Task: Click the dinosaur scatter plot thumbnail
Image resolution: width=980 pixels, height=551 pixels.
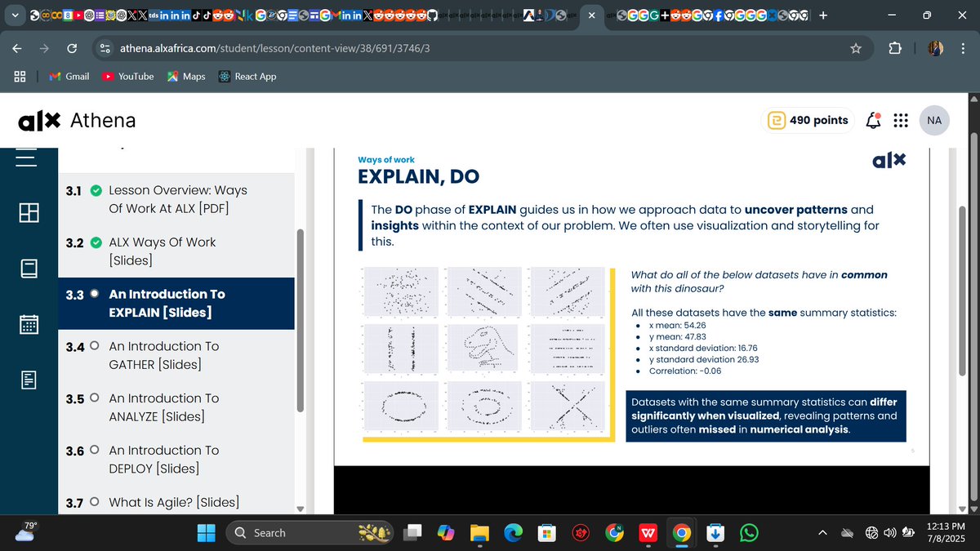Action: point(483,349)
